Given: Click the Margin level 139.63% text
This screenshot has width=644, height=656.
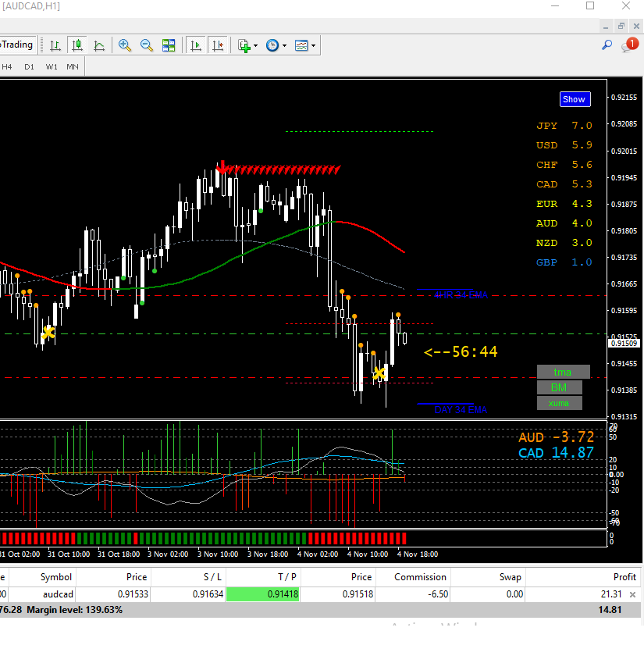Looking at the screenshot, I should 74,610.
